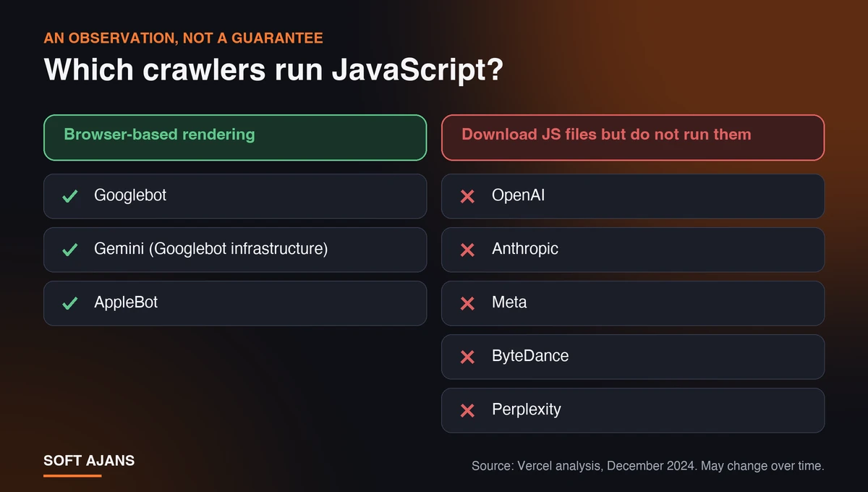Viewport: 868px width, 492px height.
Task: Click the red X beside Anthropic
Action: click(467, 250)
